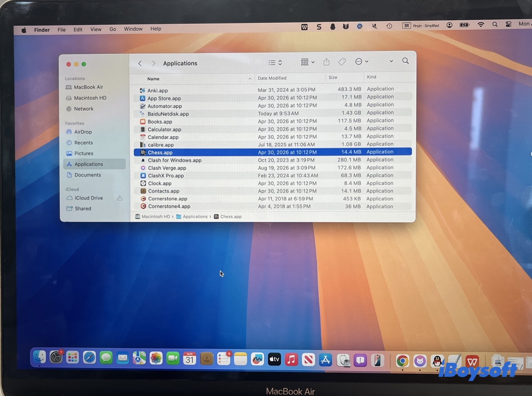The image size is (532, 396).
Task: Open the Group By dropdown in toolbar
Action: 308,62
